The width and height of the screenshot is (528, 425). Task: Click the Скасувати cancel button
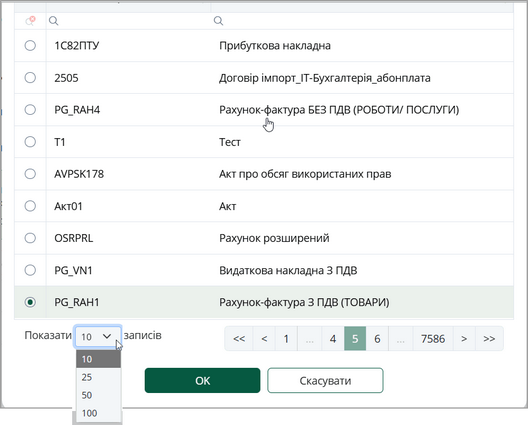pos(325,381)
